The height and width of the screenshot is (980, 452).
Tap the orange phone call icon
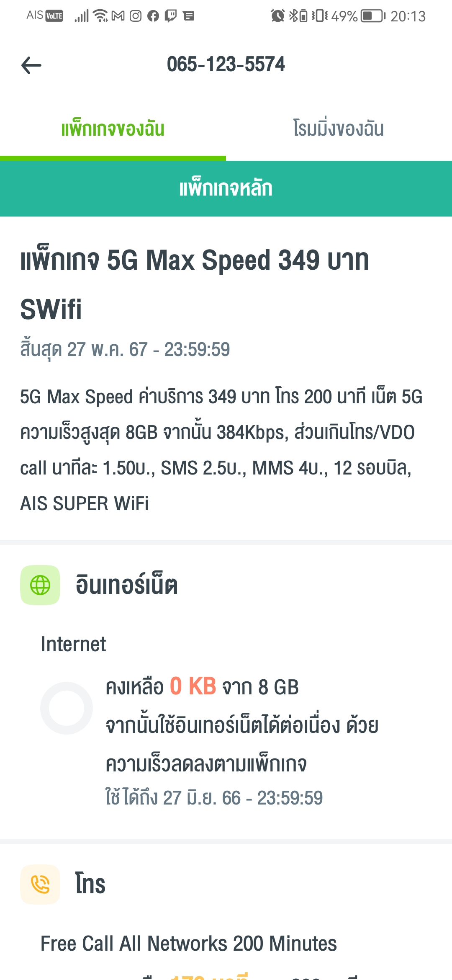point(40,884)
